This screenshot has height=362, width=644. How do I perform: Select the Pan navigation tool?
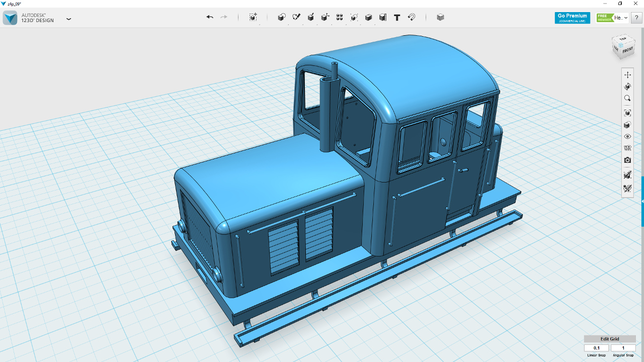coord(627,74)
